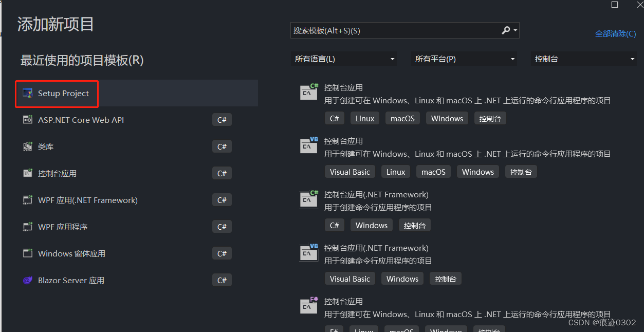The image size is (644, 332).
Task: Expand the search history arrow
Action: [x=515, y=31]
